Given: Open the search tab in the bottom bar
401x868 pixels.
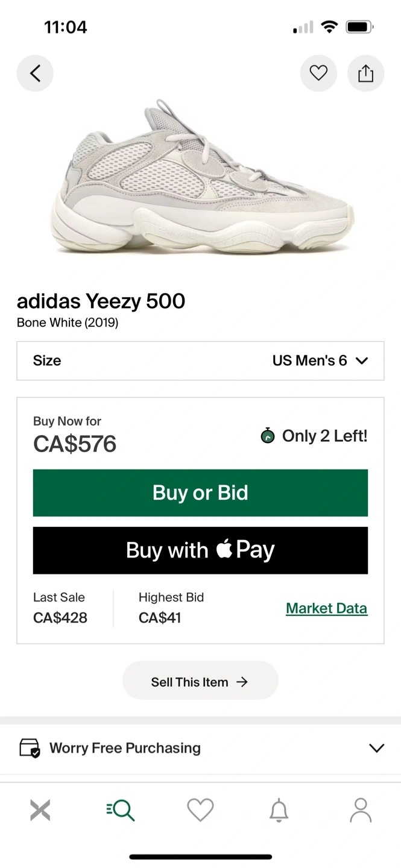Looking at the screenshot, I should (x=121, y=810).
